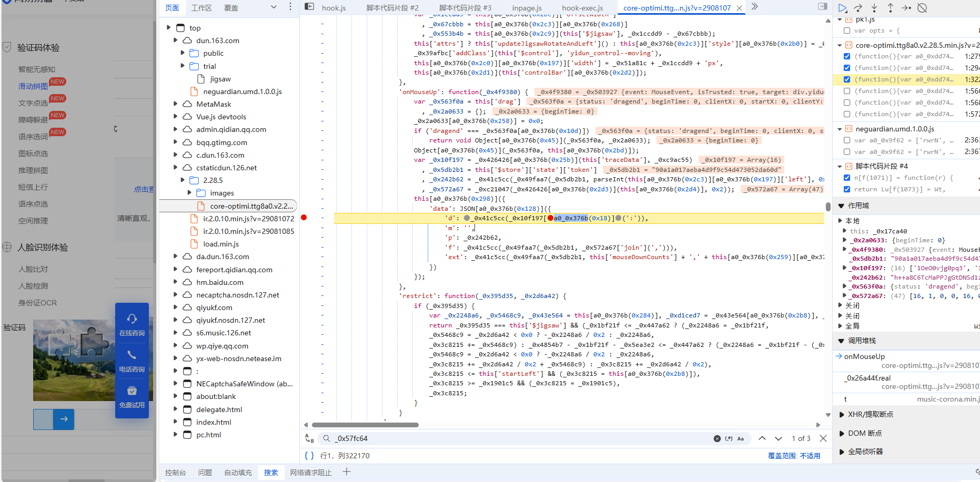This screenshot has height=482, width=980.
Task: Deactivate all breakpoints icon
Action: pos(922,8)
